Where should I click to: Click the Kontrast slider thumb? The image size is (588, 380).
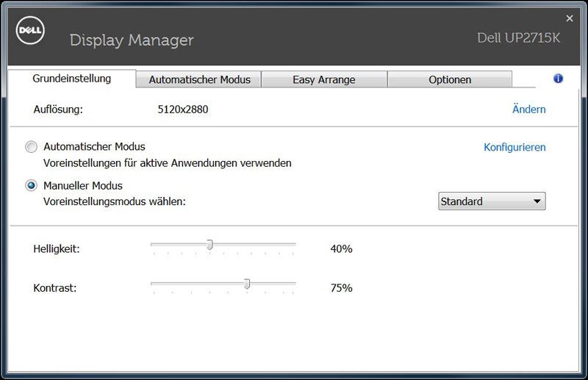pyautogui.click(x=247, y=284)
